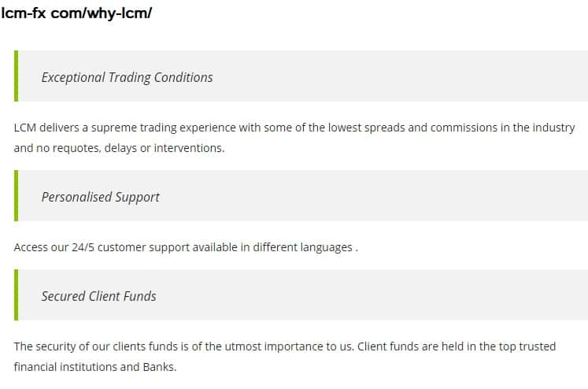
Task: Select the Secured Client Funds heading
Action: pyautogui.click(x=98, y=296)
